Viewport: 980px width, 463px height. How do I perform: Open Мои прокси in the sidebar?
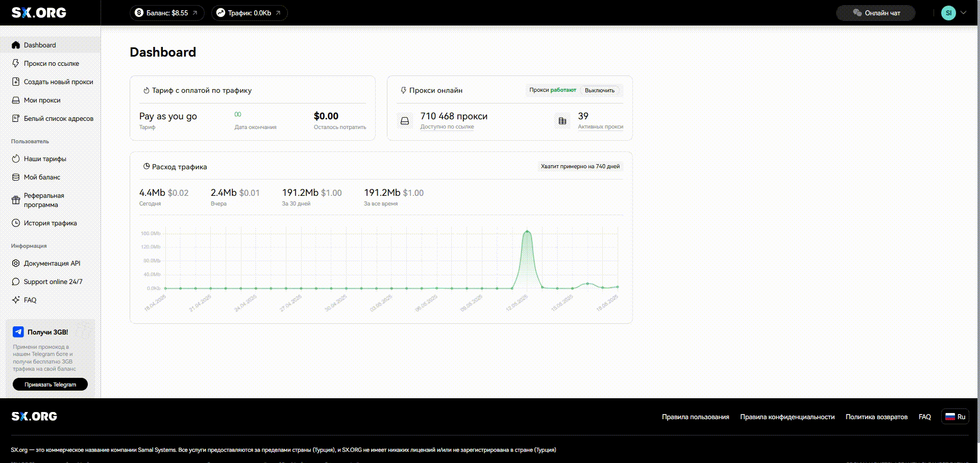pyautogui.click(x=42, y=100)
